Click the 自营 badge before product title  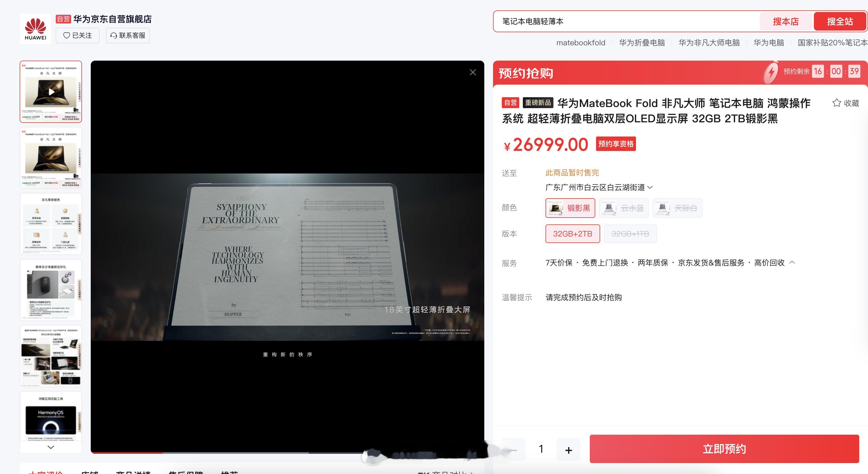tap(511, 103)
